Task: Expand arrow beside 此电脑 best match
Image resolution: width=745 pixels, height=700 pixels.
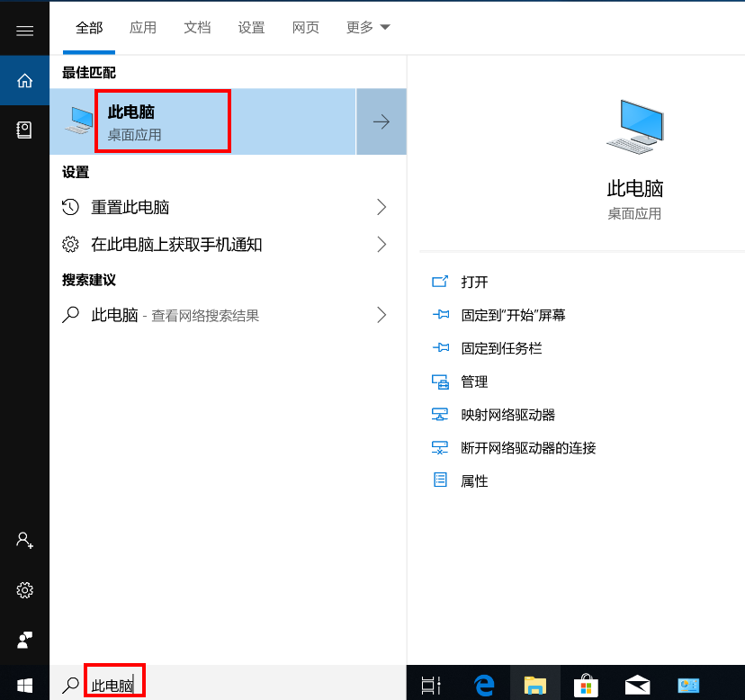Action: tap(381, 122)
